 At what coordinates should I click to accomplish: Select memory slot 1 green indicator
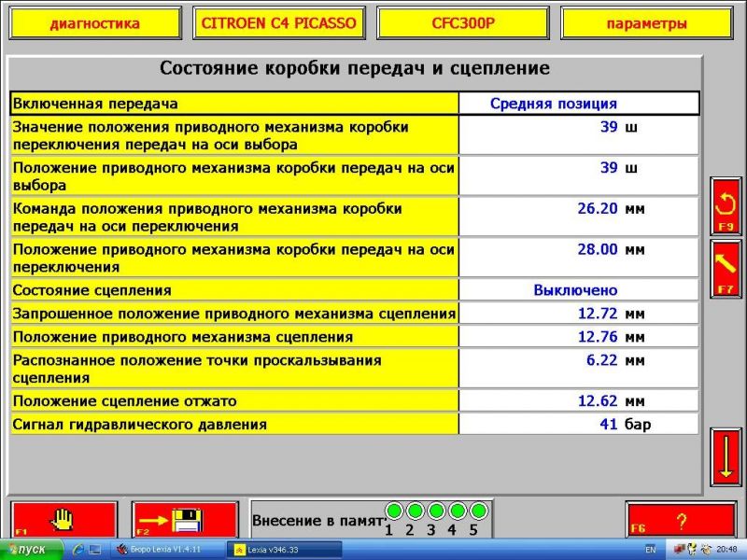pyautogui.click(x=394, y=511)
